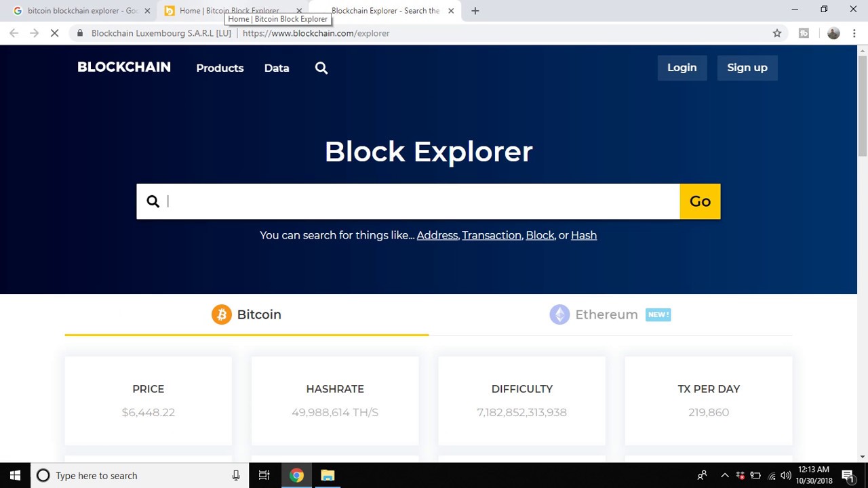Click the Block Explorer heading
Viewport: 868px width, 488px height.
(429, 152)
